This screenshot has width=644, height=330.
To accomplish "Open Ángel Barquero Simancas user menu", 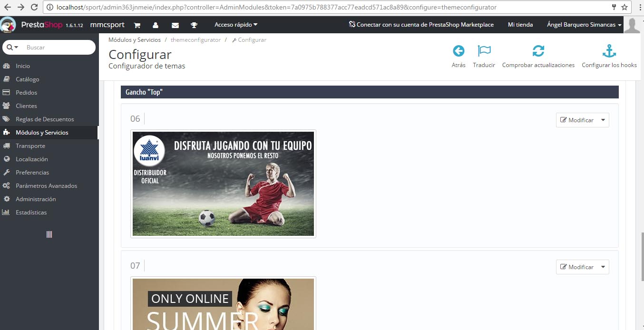I will click(585, 25).
